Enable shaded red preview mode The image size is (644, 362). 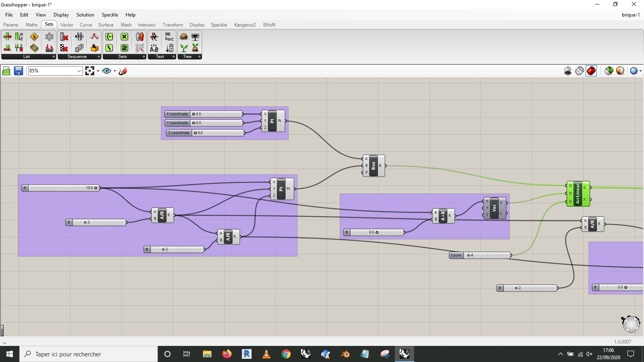[591, 71]
